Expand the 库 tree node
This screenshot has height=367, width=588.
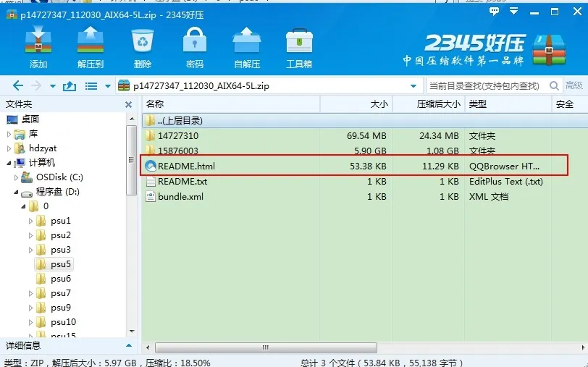9,134
